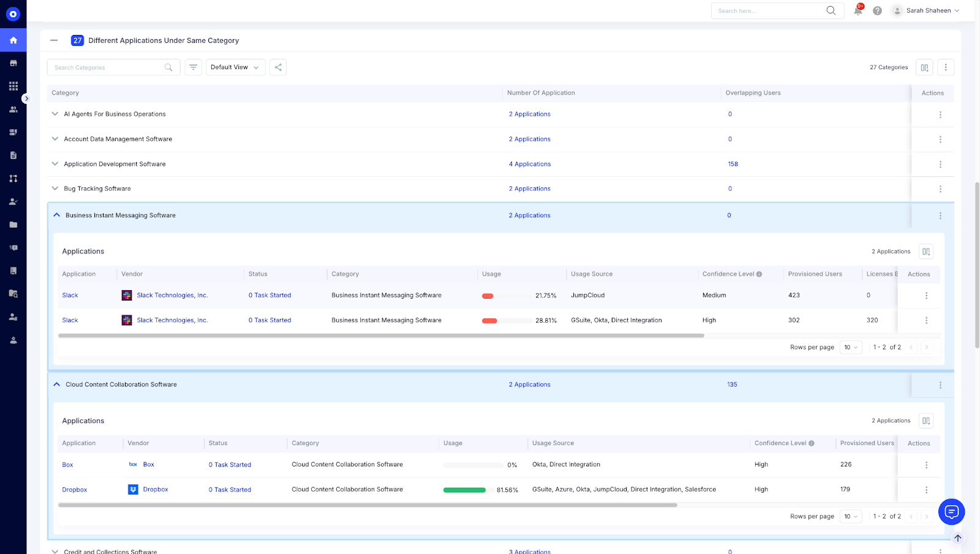This screenshot has width=980, height=554.
Task: Click 4 Applications link for Application Development
Action: click(530, 164)
